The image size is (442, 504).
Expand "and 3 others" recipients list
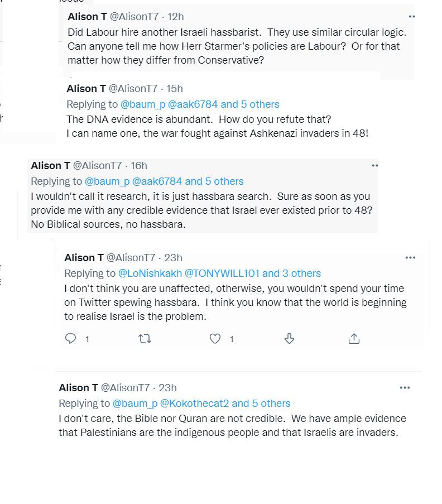coord(291,273)
